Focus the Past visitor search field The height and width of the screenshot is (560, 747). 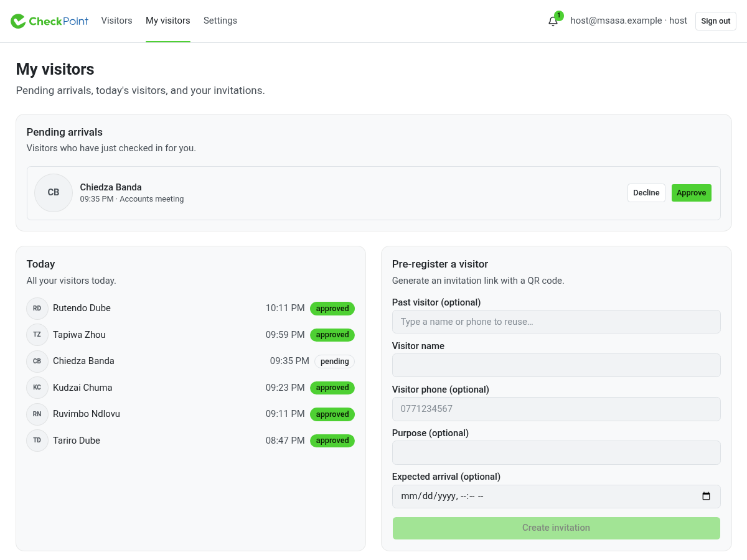click(557, 322)
